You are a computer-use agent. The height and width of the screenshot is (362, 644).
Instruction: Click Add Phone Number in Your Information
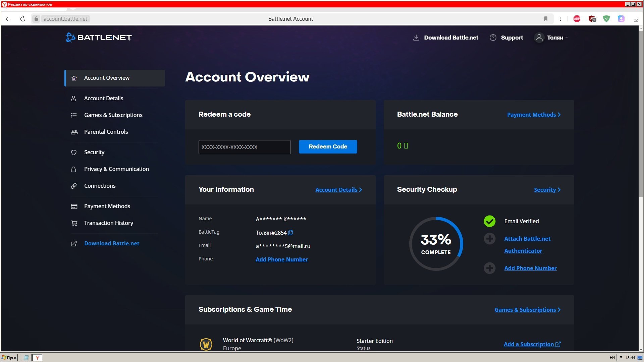point(282,259)
